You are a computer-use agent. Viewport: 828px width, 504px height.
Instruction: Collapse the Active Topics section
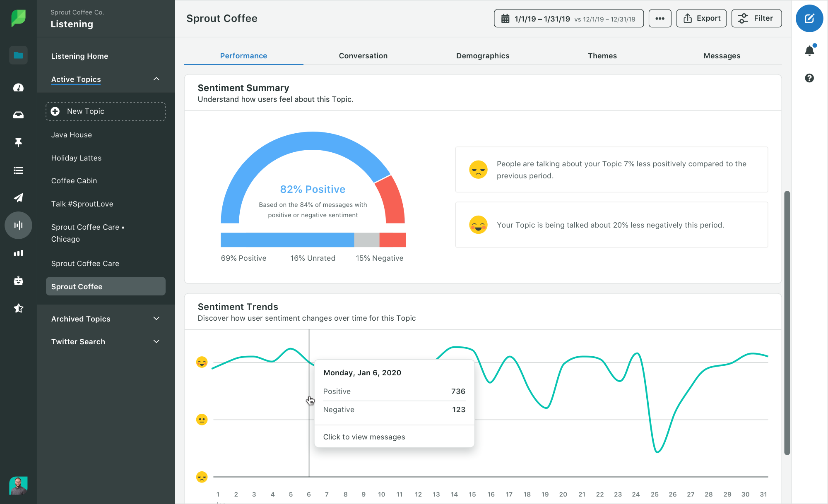click(156, 79)
